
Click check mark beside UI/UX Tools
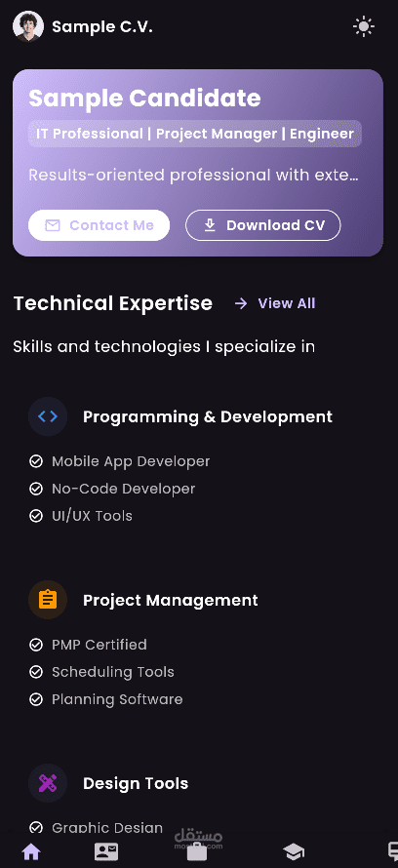coord(36,516)
